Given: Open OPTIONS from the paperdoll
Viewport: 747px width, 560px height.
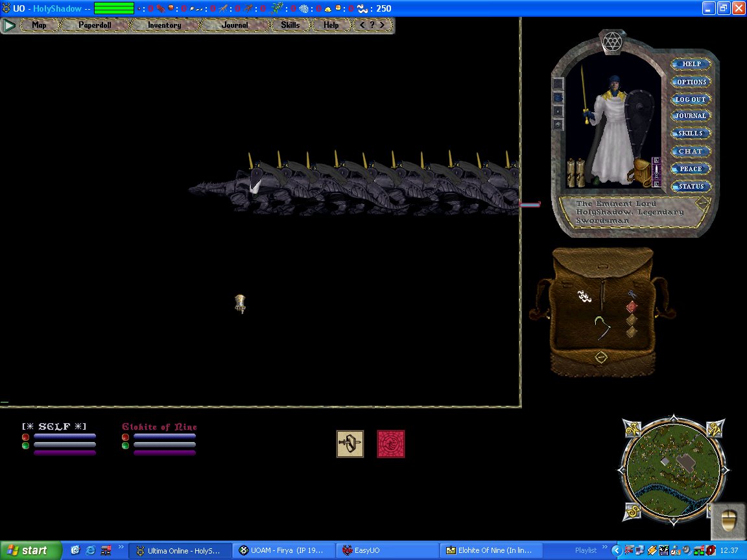Looking at the screenshot, I should 691,82.
